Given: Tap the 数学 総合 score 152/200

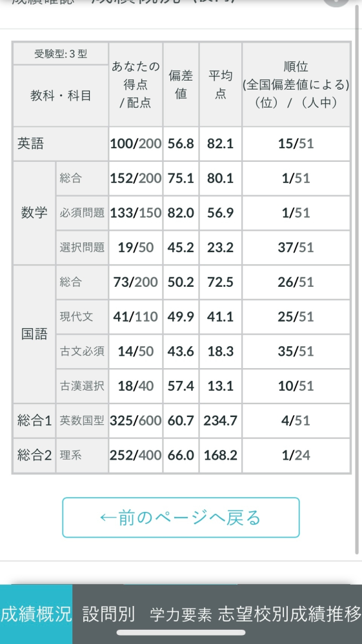Looking at the screenshot, I should pos(136,179).
